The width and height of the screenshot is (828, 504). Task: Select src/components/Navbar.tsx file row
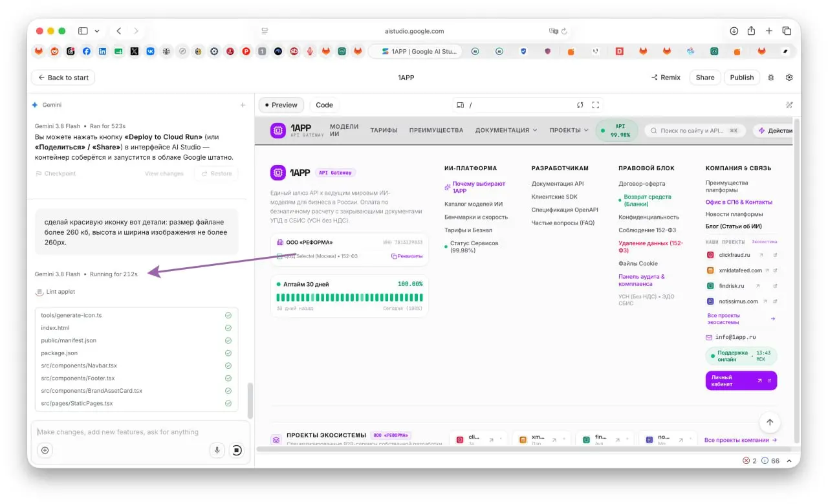tap(136, 366)
